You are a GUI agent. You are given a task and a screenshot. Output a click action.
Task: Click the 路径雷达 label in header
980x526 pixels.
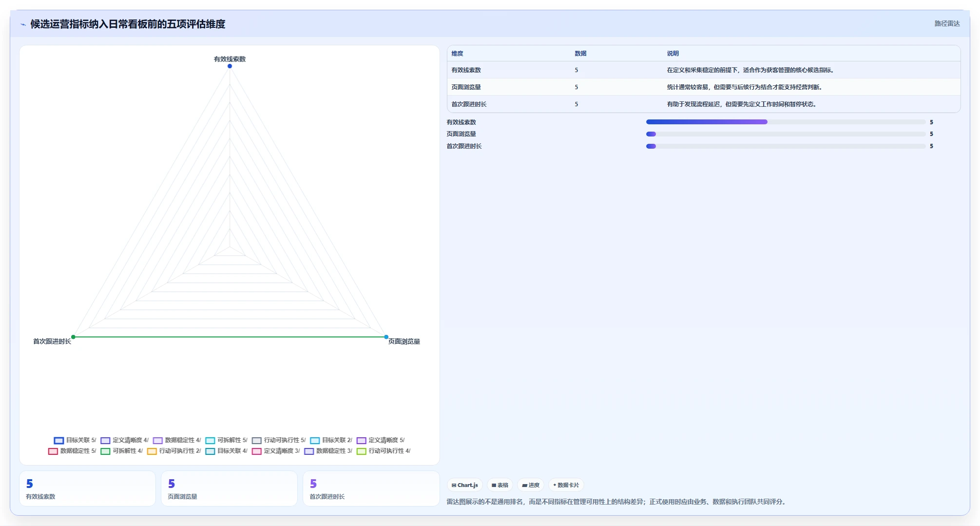(947, 23)
